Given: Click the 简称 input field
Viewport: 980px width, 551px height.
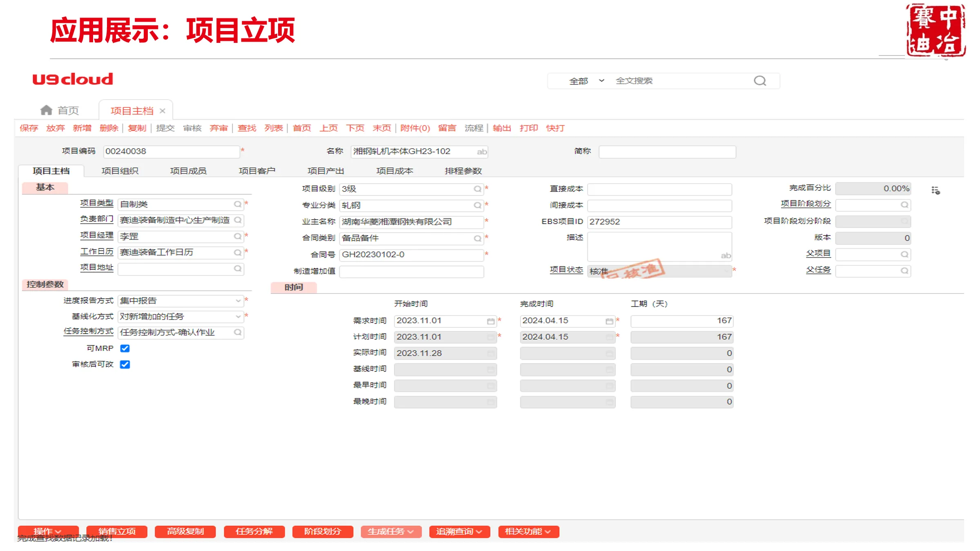Looking at the screenshot, I should [667, 151].
